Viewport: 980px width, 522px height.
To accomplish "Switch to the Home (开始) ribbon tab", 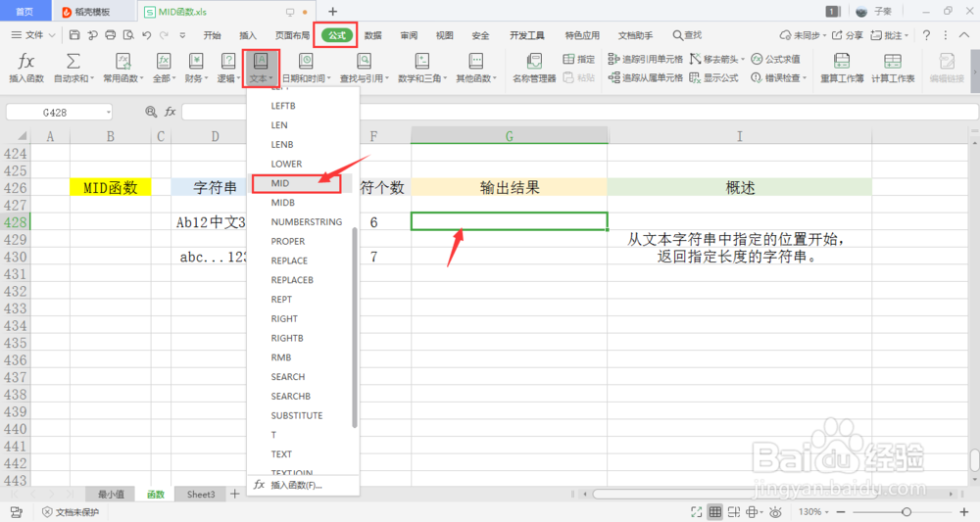I will (212, 35).
